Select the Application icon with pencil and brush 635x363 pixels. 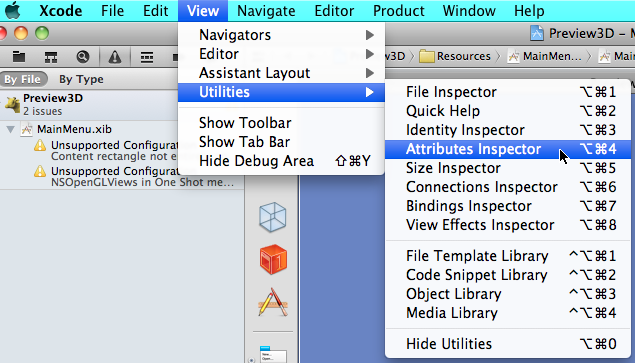coord(273,302)
